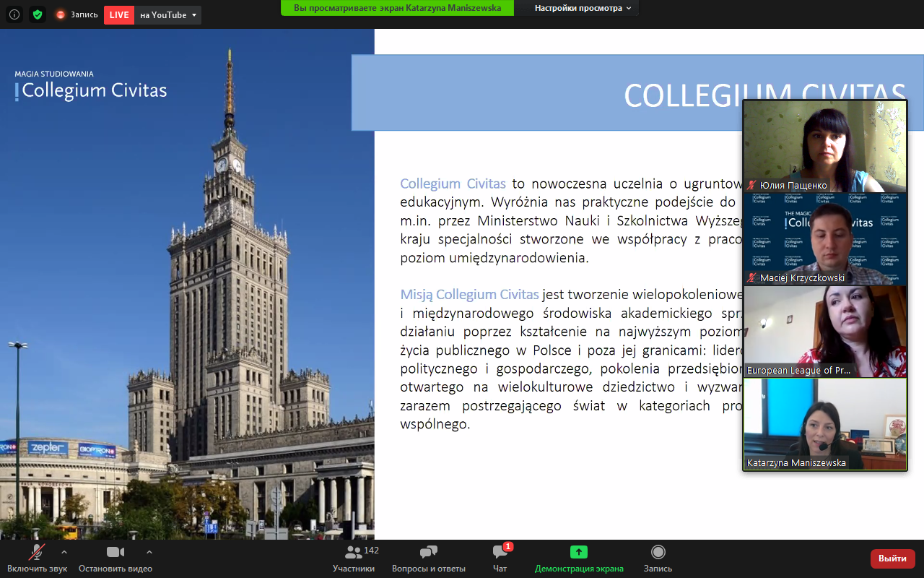Click muted mic icon beside Юлия Пащенко
Screen dimensions: 924x578
pyautogui.click(x=751, y=186)
